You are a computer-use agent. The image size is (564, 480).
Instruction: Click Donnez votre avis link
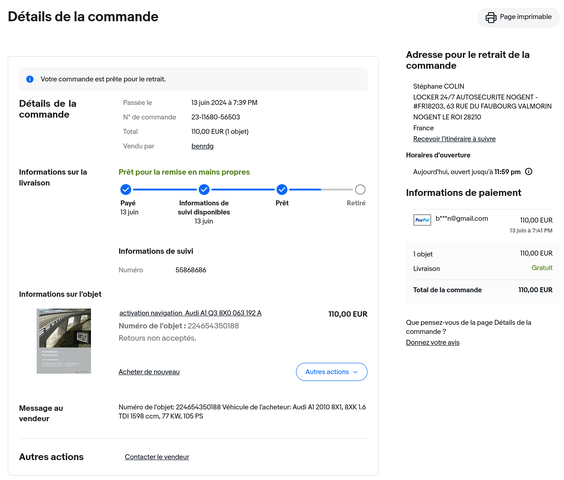click(x=432, y=343)
